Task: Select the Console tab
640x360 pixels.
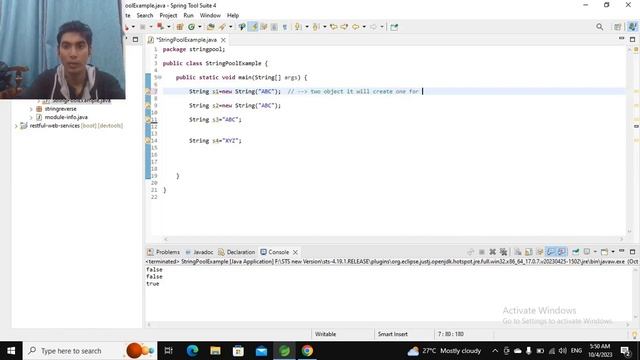Action: 275,252
